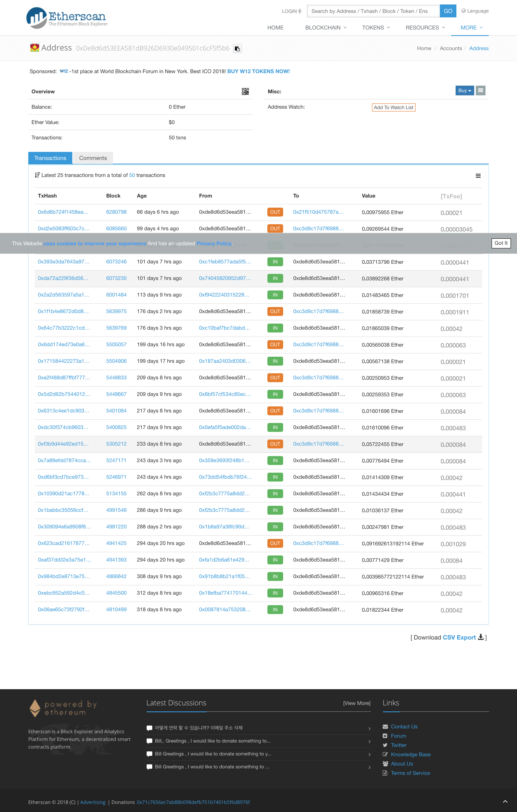Click the CSV Export download icon

coord(481,637)
